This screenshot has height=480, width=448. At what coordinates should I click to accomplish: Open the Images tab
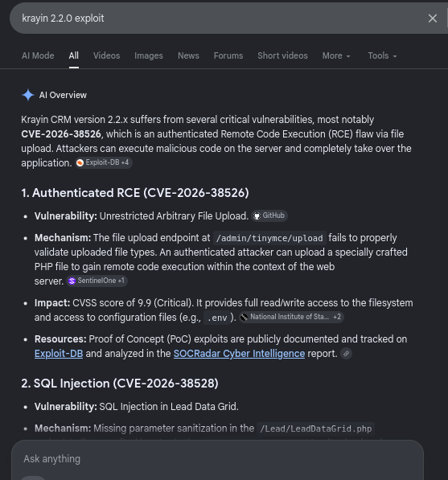pyautogui.click(x=149, y=55)
